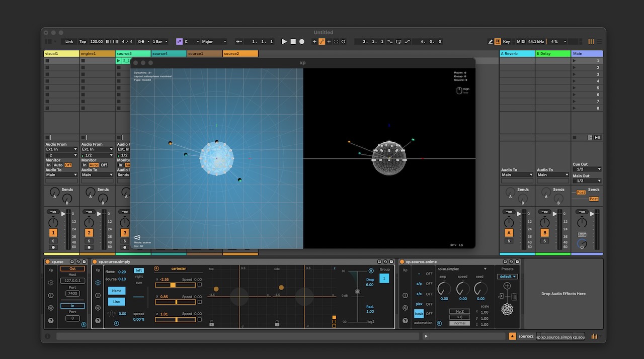Viewport: 644px width, 359px height.
Task: Click the Tap tempo button
Action: (x=83, y=42)
